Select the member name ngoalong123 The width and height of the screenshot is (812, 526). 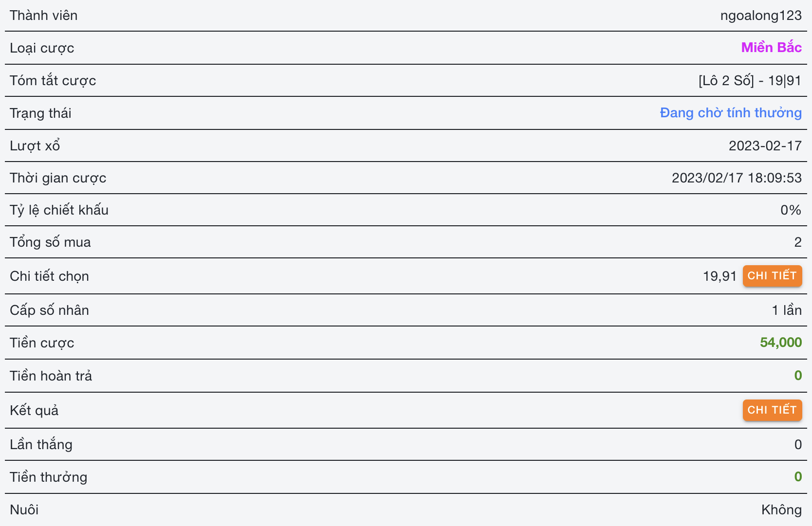(x=760, y=16)
